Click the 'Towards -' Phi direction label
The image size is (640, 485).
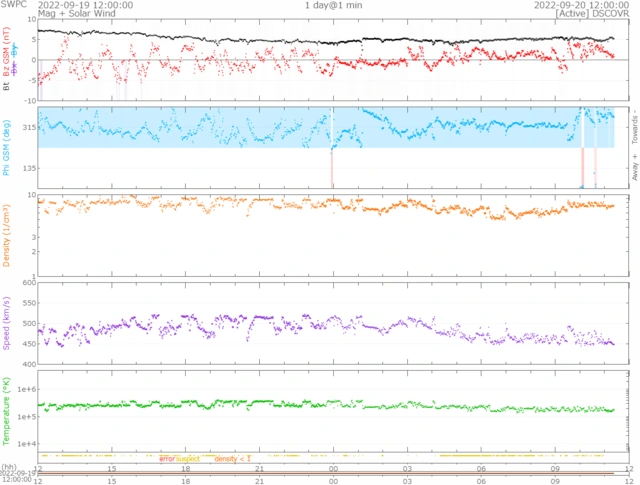(x=634, y=124)
